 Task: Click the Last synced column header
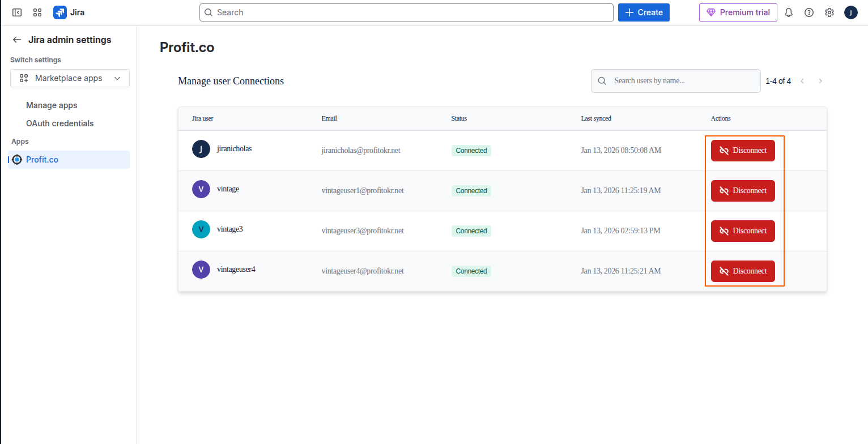click(x=596, y=118)
